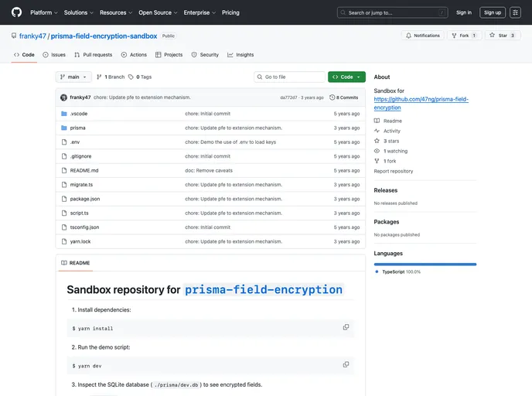Viewport: 532px width, 396px height.
Task: Copy the yarn install command
Action: click(346, 327)
